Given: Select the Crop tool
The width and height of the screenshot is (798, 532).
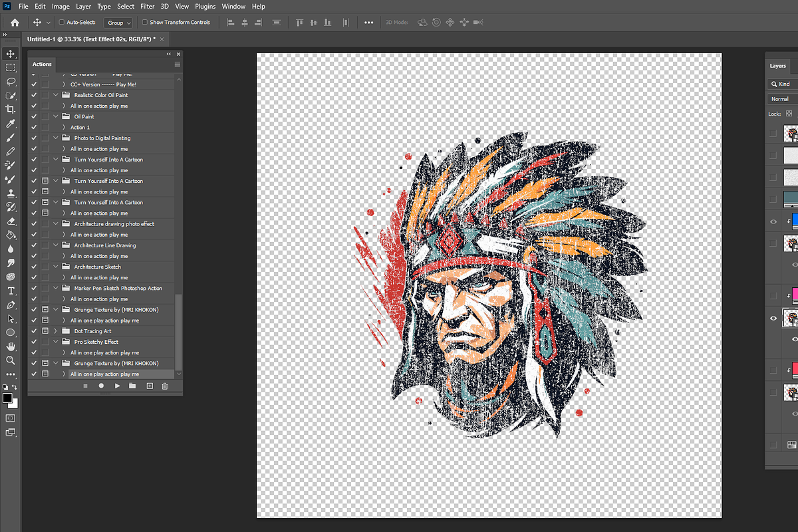Looking at the screenshot, I should [x=11, y=110].
